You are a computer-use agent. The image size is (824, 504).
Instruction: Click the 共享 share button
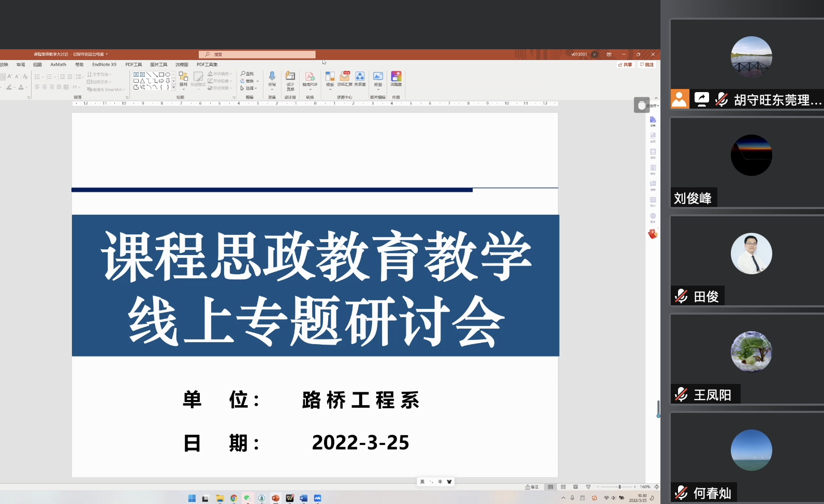coord(625,65)
